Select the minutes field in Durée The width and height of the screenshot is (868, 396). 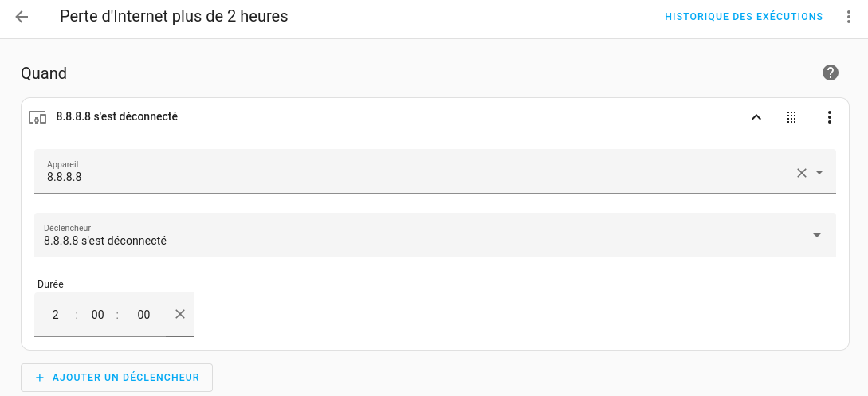coord(98,315)
